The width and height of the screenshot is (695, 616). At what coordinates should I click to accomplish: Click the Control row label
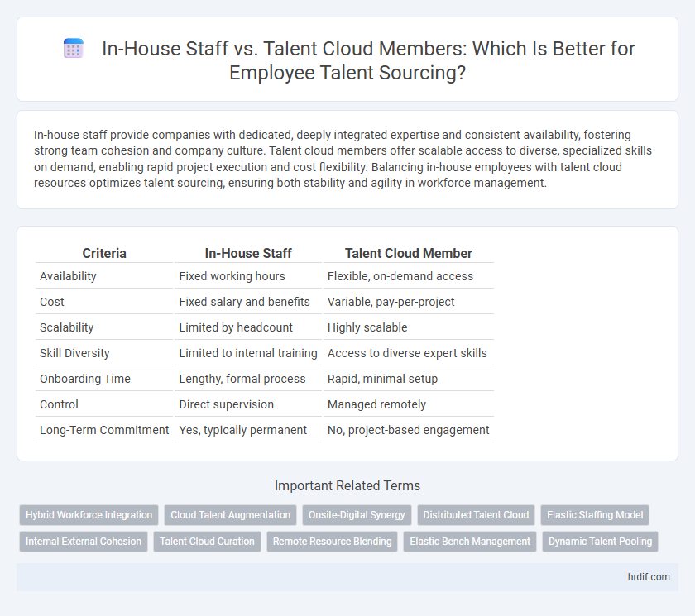coord(59,405)
